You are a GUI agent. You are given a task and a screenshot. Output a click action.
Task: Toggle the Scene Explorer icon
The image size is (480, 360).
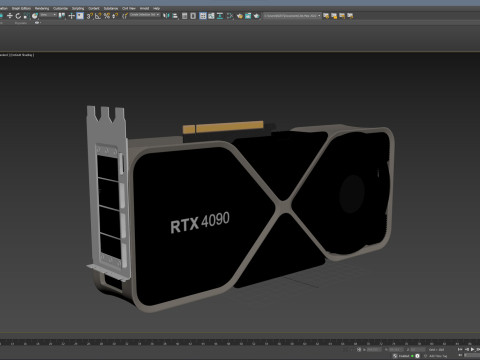(184, 16)
